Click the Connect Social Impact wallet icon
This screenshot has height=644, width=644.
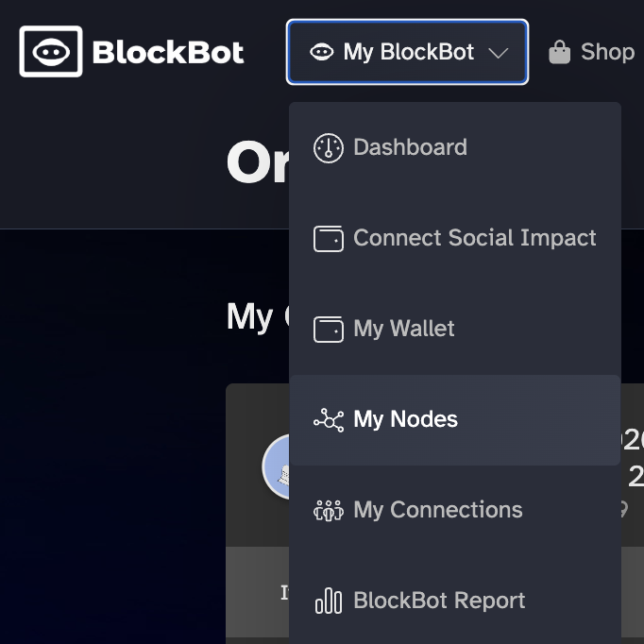pos(328,238)
